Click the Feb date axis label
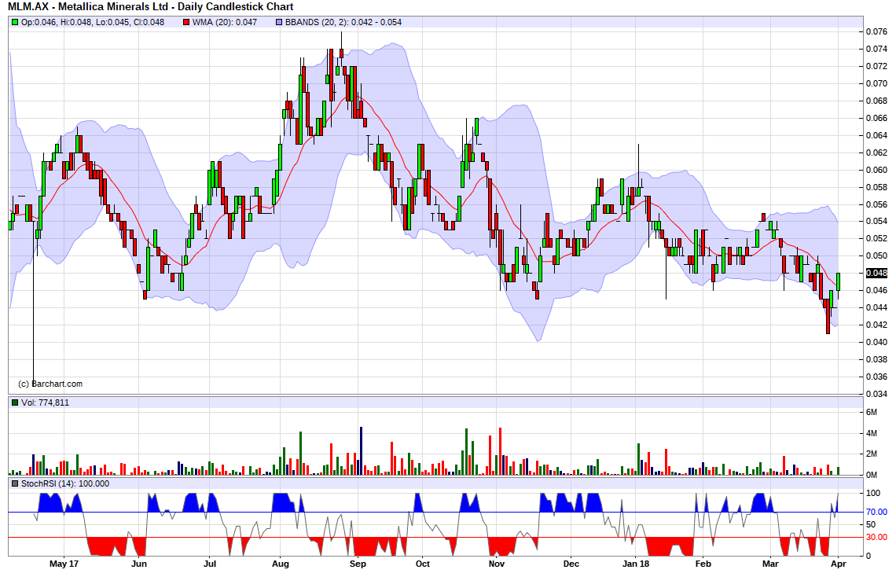This screenshot has height=588, width=896. click(703, 564)
